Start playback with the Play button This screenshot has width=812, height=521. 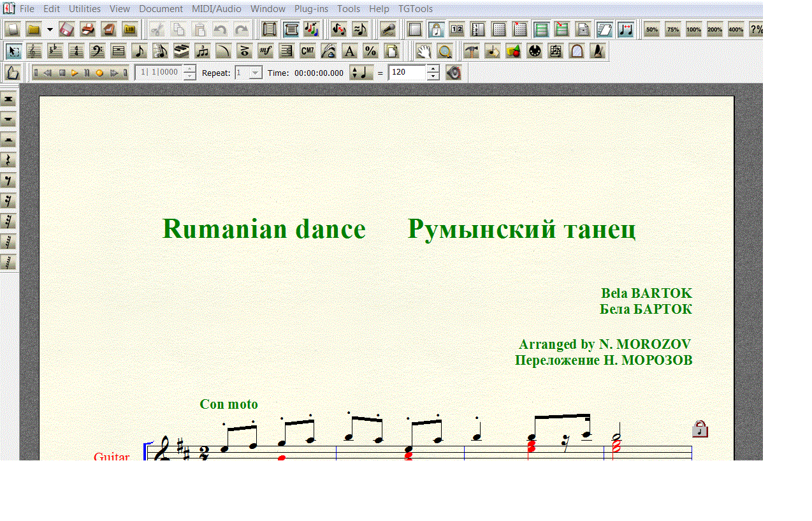(75, 73)
